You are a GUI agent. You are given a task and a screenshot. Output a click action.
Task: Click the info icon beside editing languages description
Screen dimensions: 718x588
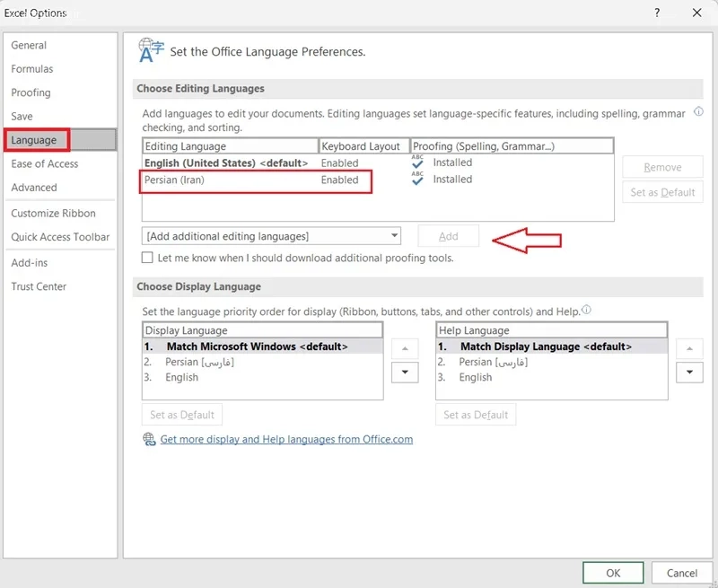(698, 111)
